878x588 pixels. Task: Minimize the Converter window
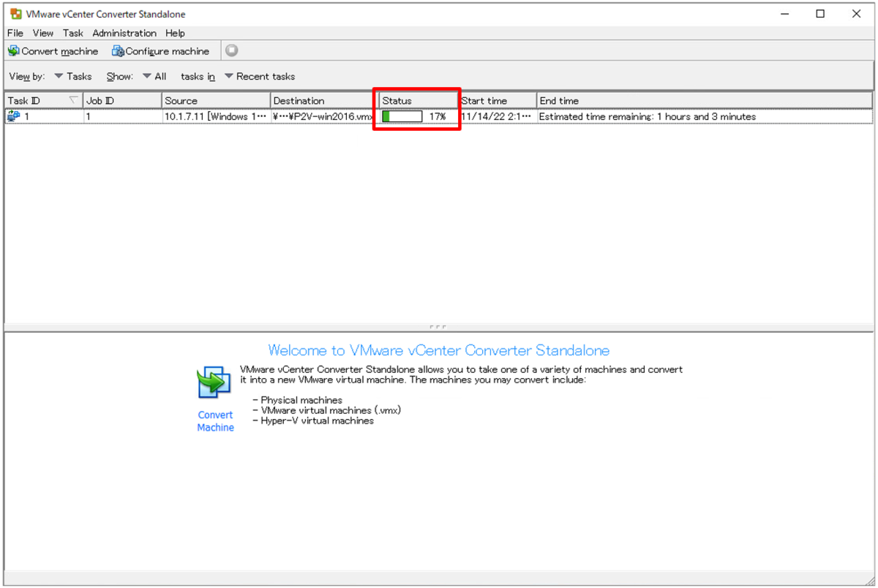(x=784, y=14)
